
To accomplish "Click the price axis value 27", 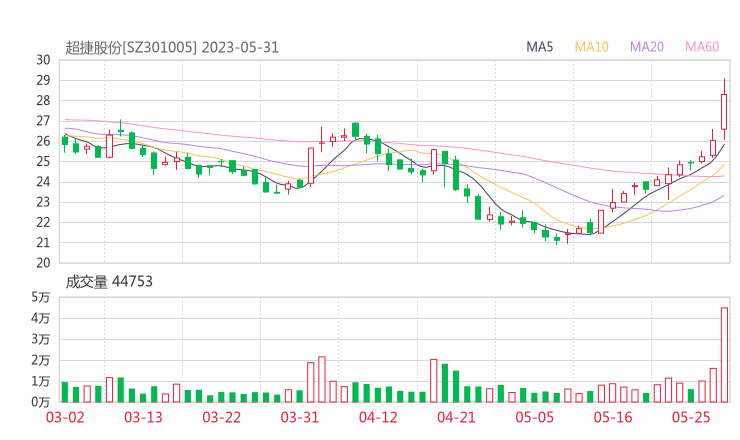I will 43,121.
